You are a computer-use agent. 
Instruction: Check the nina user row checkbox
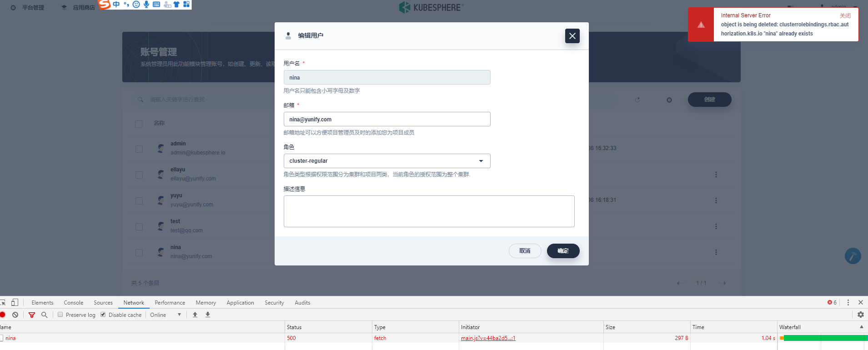click(x=139, y=252)
